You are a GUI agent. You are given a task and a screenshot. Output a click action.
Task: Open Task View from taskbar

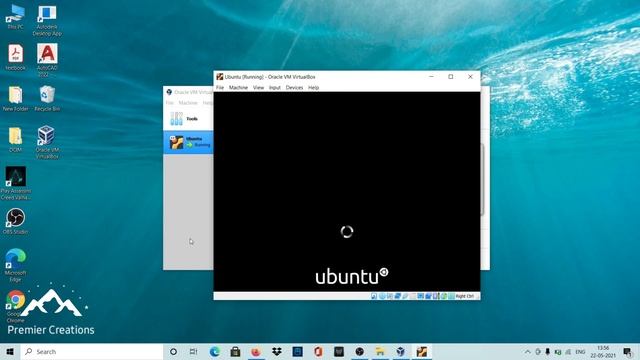(193, 351)
